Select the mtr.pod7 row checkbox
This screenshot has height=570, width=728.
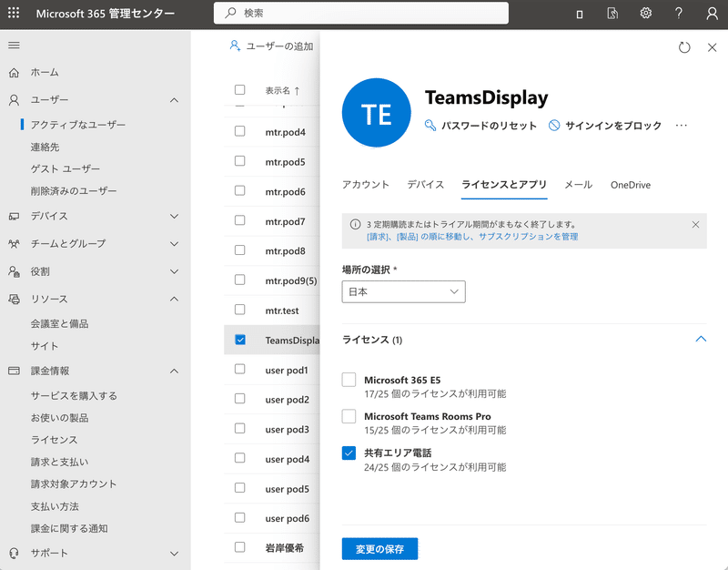(239, 220)
